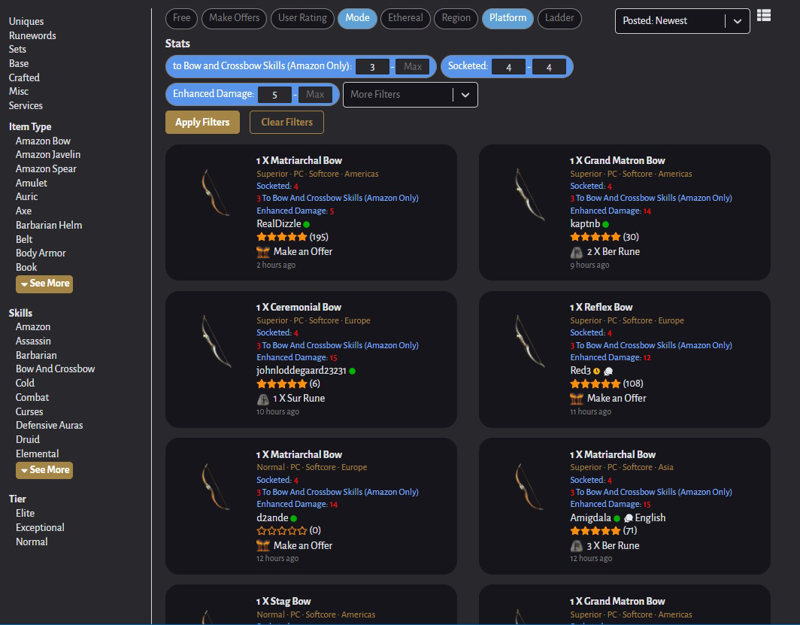Click Bow Skills minimum value field
Image resolution: width=800 pixels, height=625 pixels.
[x=372, y=67]
